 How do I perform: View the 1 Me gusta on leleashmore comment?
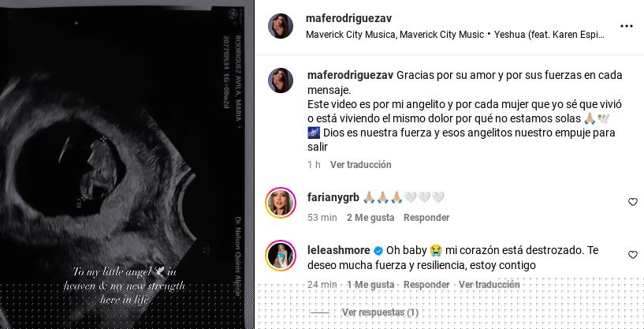coord(370,284)
